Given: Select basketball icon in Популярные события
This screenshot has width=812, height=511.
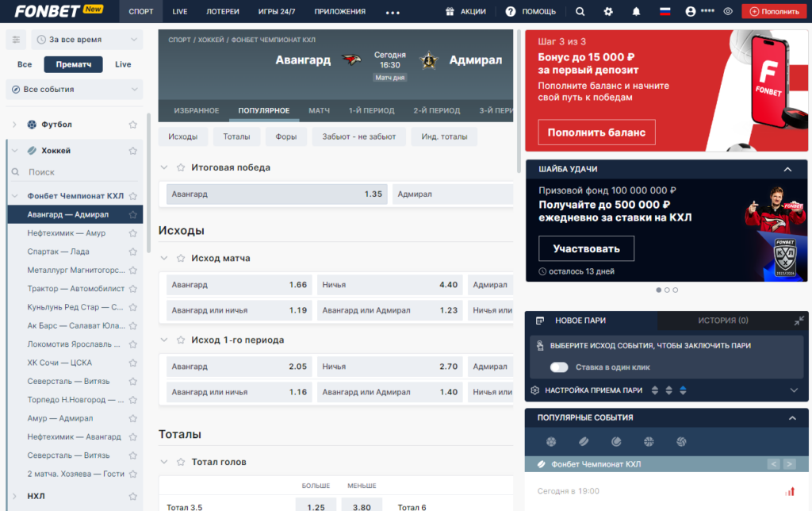Looking at the screenshot, I should (649, 441).
